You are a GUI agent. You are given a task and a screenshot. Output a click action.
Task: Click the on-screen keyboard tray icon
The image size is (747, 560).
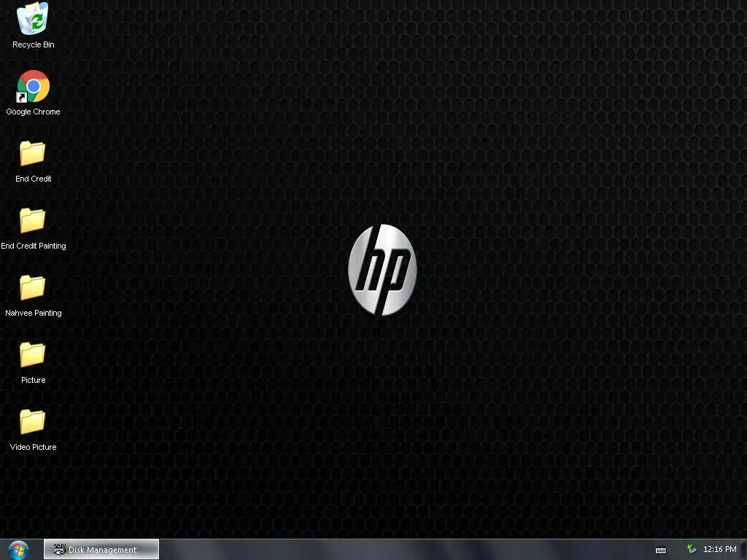661,550
